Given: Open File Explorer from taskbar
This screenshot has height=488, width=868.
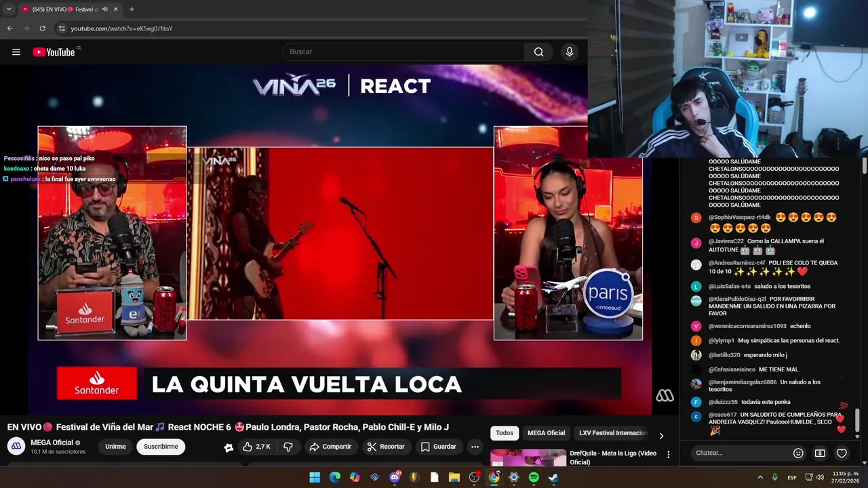Looking at the screenshot, I should pyautogui.click(x=454, y=477).
